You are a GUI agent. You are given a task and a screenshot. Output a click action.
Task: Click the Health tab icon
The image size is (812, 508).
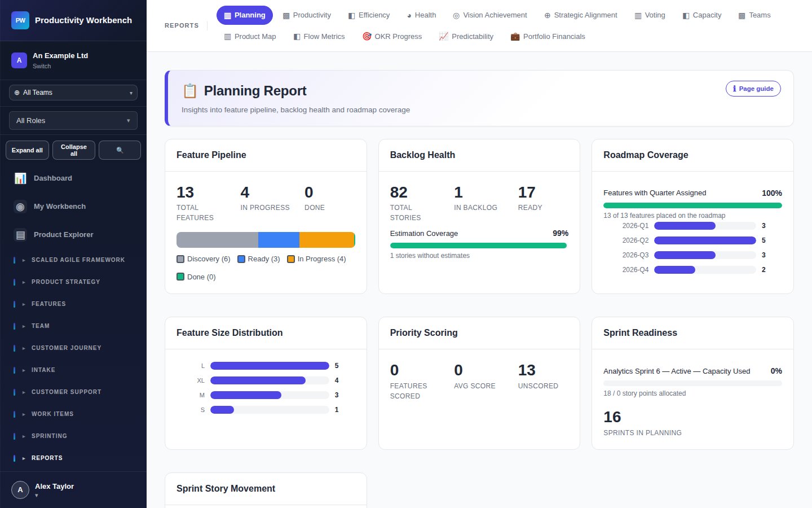tap(410, 16)
